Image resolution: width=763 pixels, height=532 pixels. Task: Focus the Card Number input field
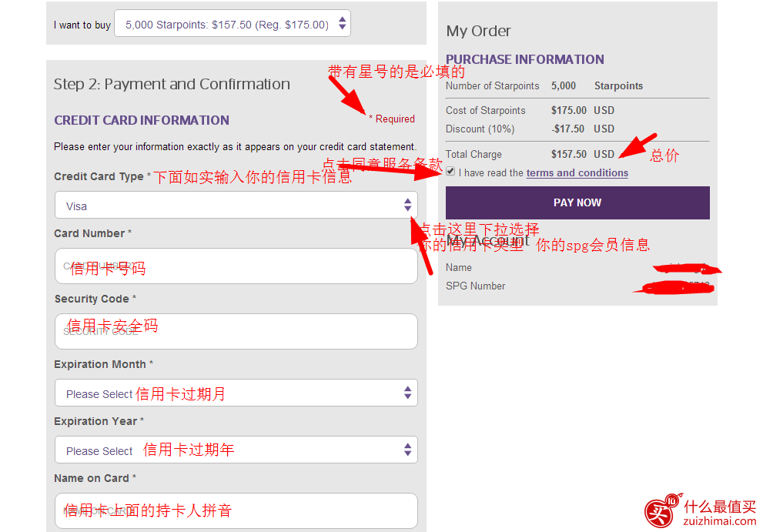coord(236,266)
